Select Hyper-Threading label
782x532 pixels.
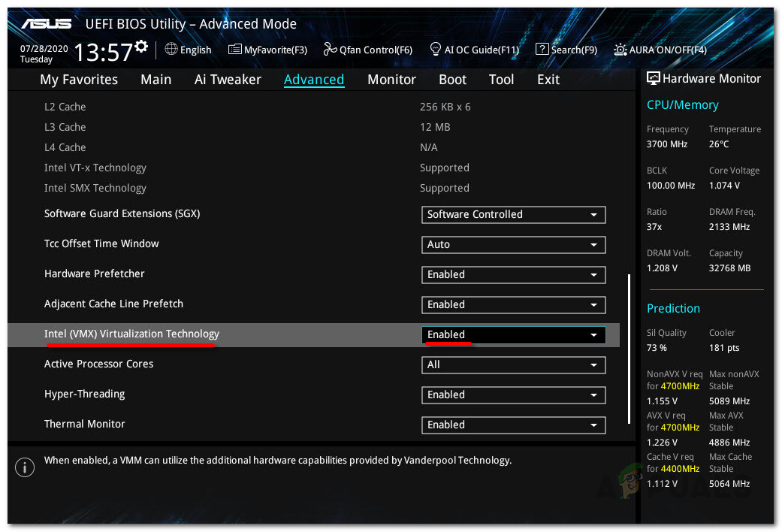84,394
